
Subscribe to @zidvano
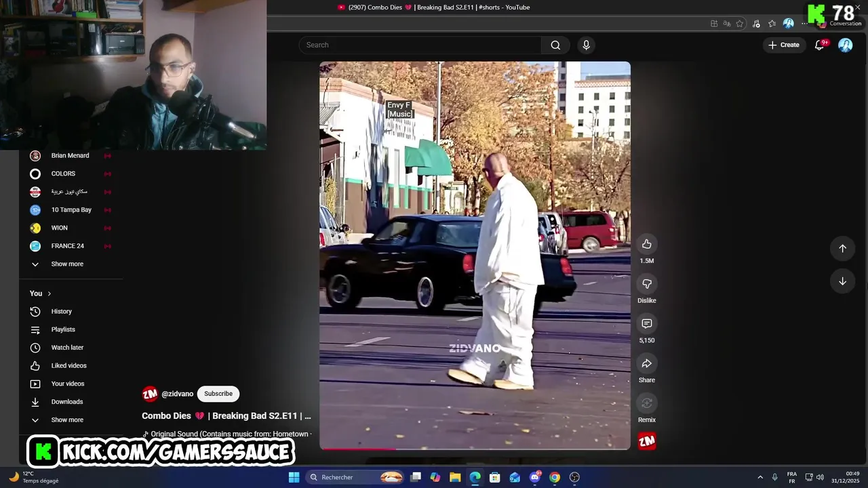click(218, 394)
